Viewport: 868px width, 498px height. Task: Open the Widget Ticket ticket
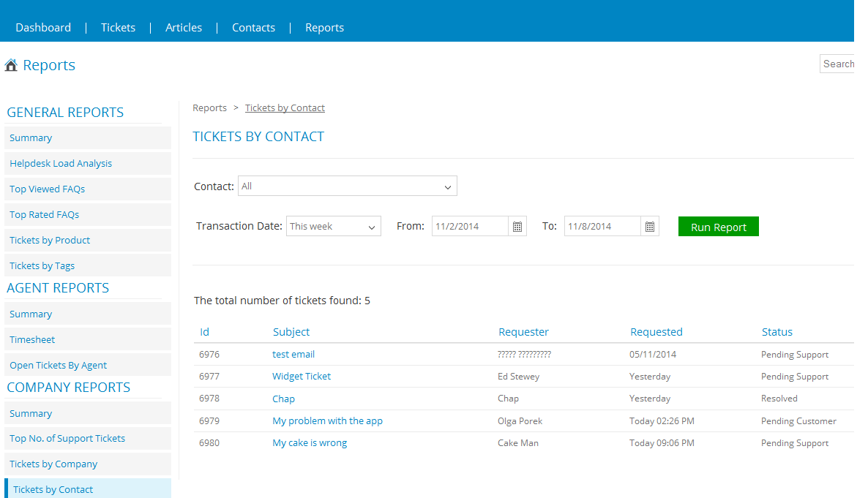click(302, 377)
